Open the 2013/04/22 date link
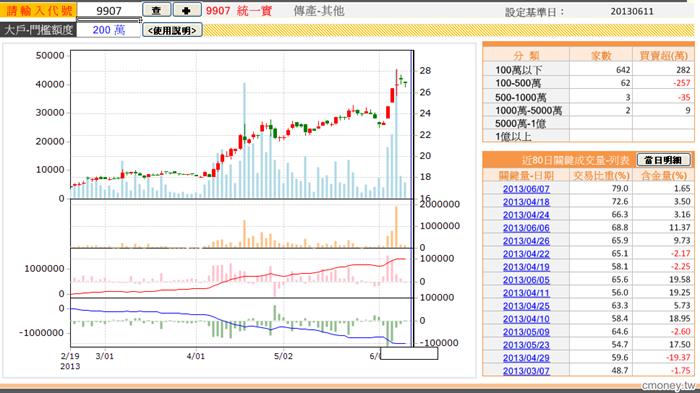Image resolution: width=700 pixels, height=393 pixels. click(526, 254)
